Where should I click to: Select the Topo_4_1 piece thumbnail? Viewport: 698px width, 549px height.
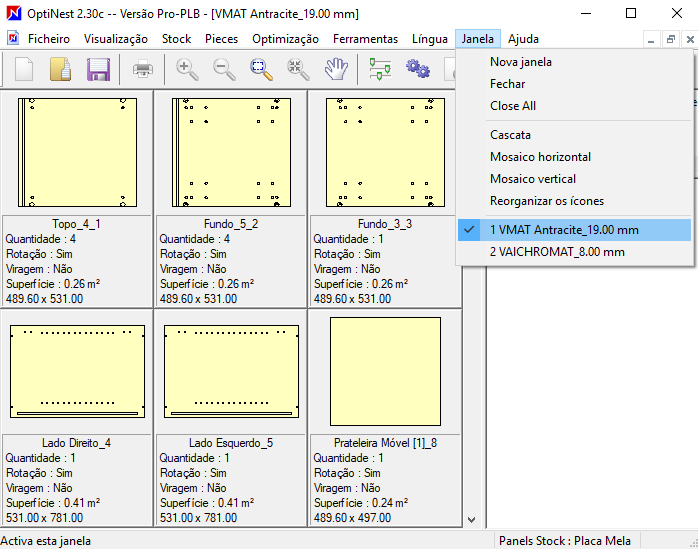(77, 152)
